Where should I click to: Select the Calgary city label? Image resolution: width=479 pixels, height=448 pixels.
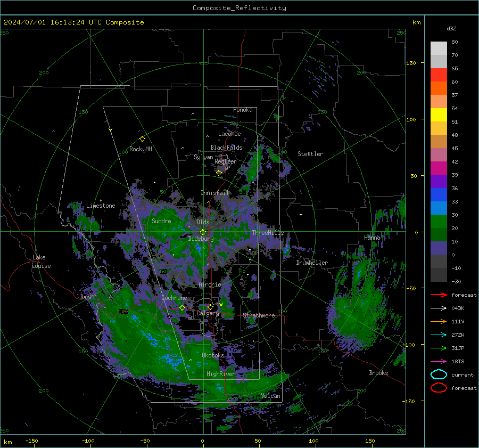pyautogui.click(x=208, y=313)
